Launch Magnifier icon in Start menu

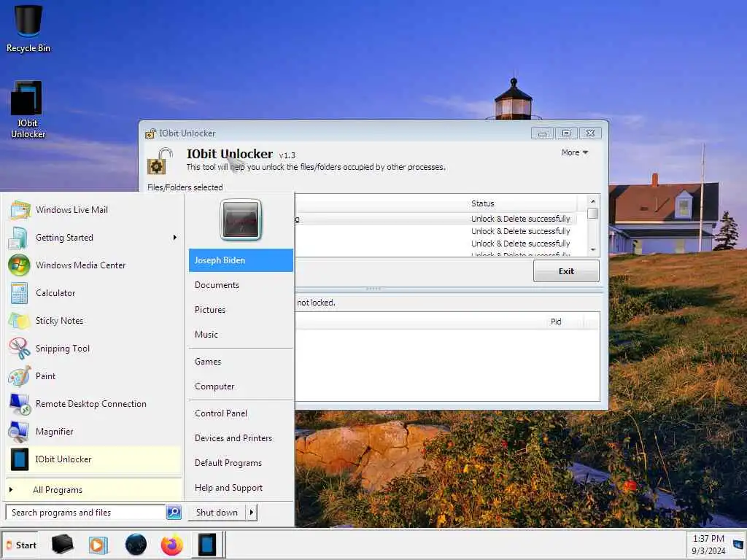19,432
